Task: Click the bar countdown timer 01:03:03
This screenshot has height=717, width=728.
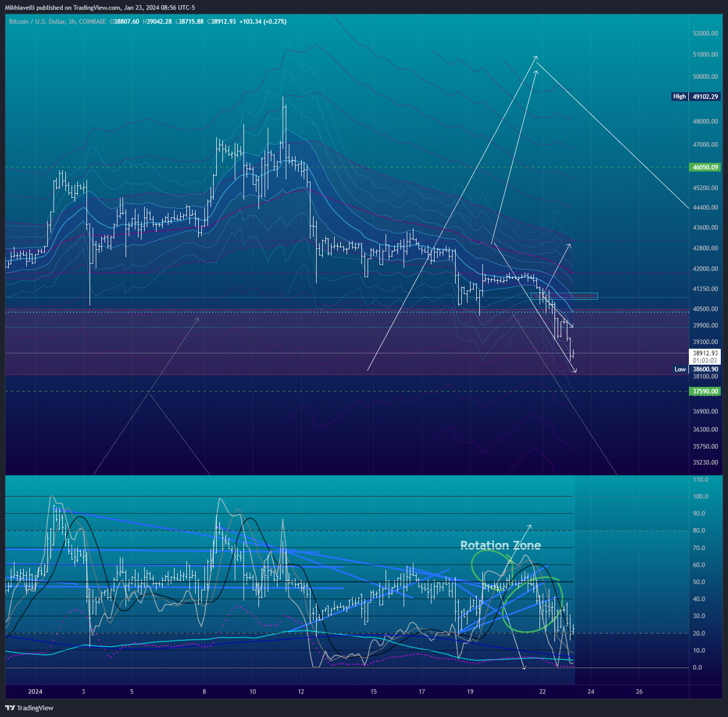Action: (x=705, y=361)
